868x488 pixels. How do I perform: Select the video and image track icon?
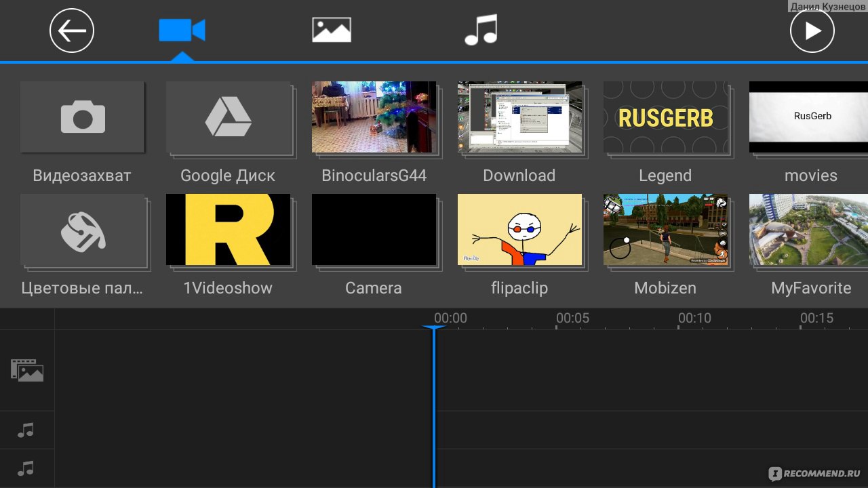[27, 370]
